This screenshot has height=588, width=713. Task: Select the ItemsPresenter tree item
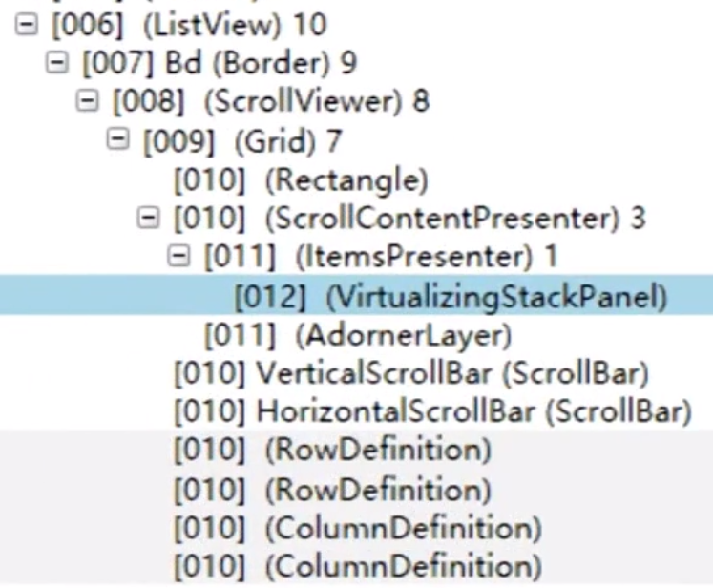[x=381, y=257]
